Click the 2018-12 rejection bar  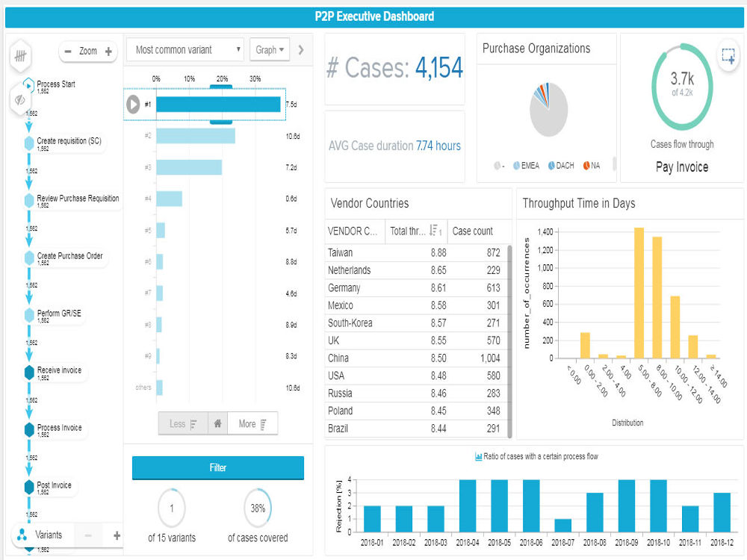[x=722, y=512]
